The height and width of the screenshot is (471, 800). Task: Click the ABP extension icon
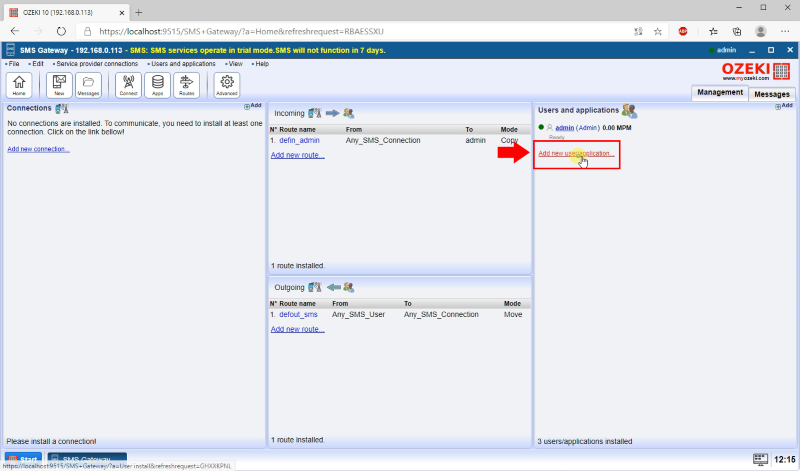[683, 32]
